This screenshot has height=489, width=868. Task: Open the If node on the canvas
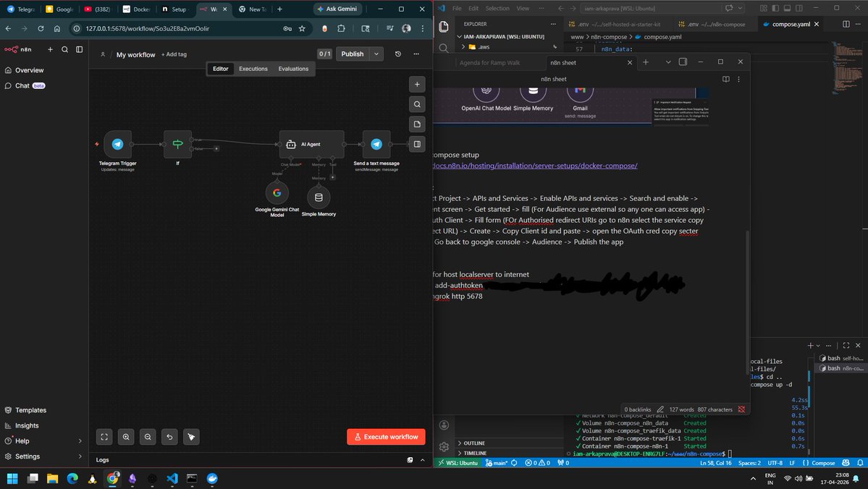[177, 144]
